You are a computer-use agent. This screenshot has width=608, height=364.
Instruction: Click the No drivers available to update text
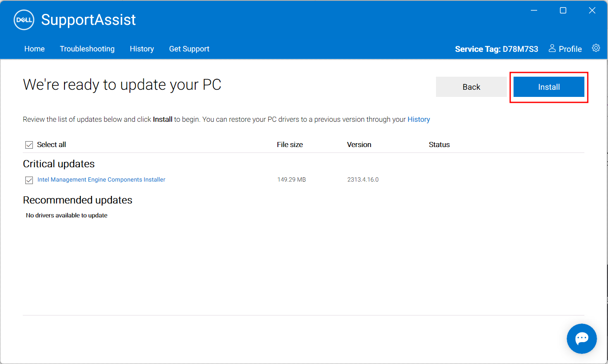point(67,215)
